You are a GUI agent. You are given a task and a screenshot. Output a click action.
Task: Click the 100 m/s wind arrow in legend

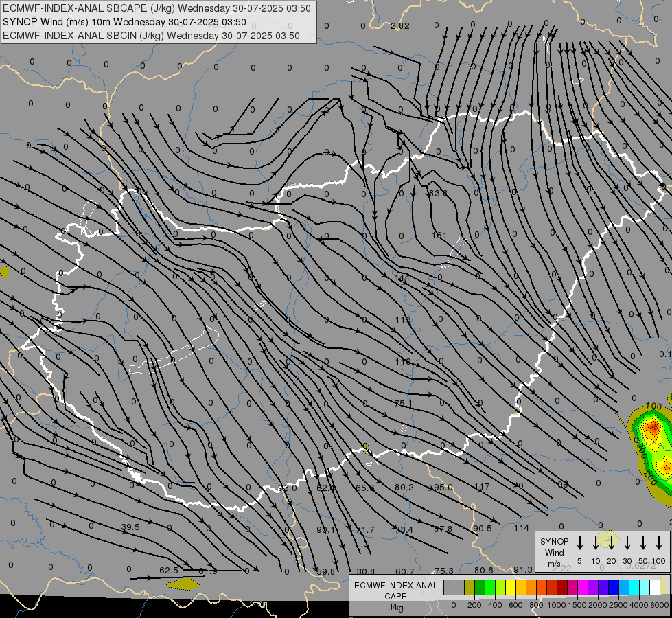point(659,542)
